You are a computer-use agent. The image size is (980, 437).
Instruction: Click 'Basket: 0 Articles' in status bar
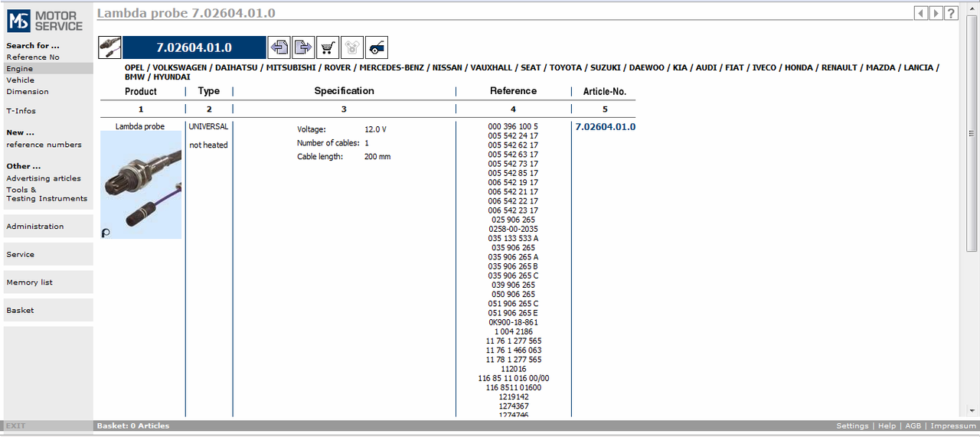[x=133, y=426]
